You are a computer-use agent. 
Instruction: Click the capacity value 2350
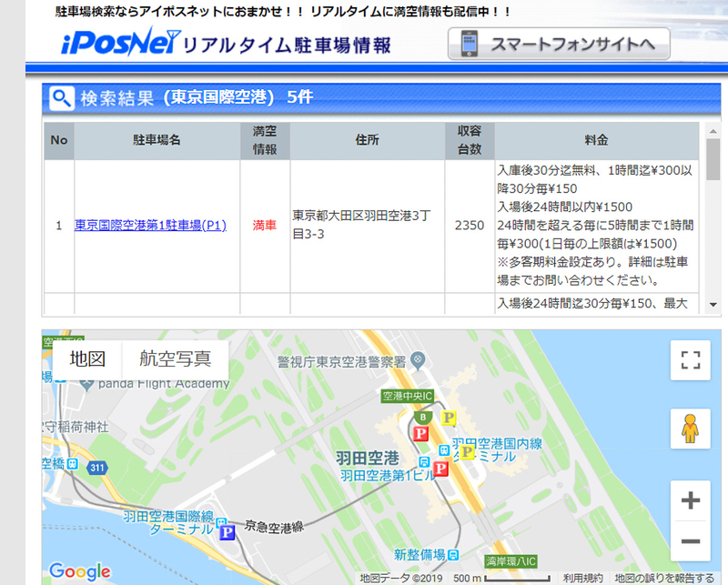point(470,226)
